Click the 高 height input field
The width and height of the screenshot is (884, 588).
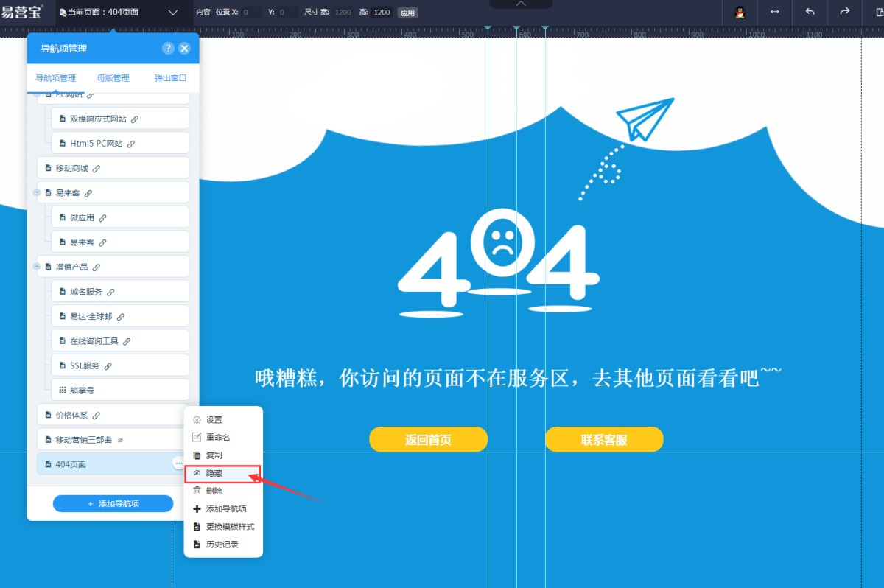pyautogui.click(x=382, y=13)
